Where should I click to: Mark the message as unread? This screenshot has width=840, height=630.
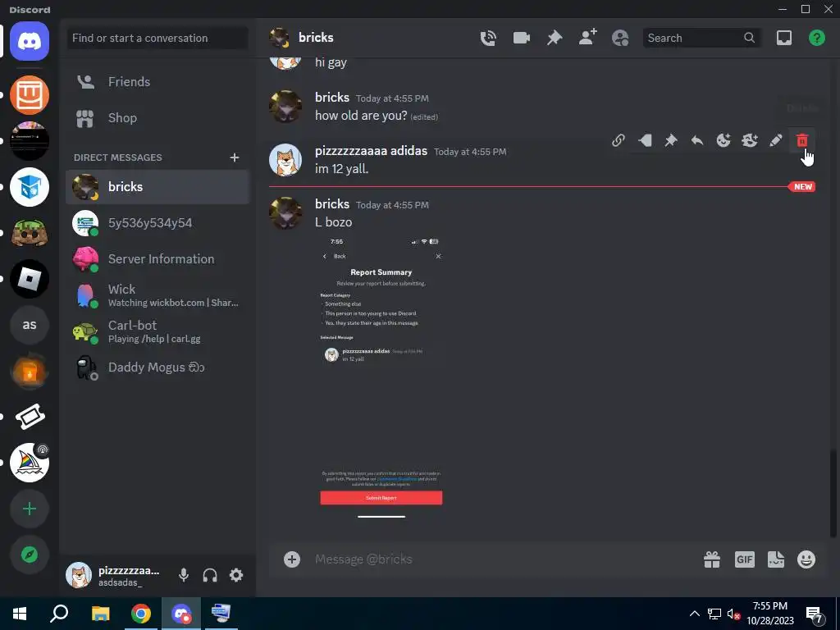click(x=645, y=140)
